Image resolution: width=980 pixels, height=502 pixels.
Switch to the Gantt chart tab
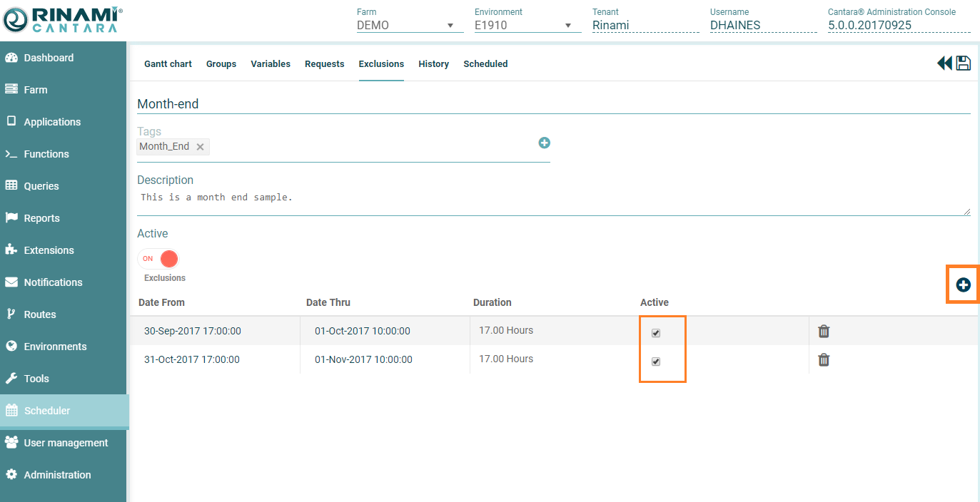(x=168, y=64)
